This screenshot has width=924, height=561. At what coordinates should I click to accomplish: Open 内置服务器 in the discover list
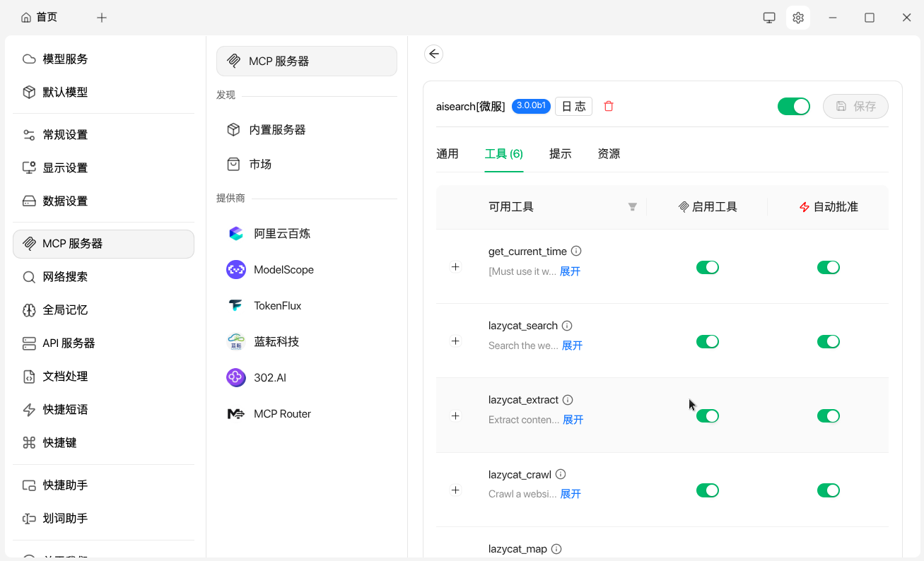pyautogui.click(x=277, y=130)
